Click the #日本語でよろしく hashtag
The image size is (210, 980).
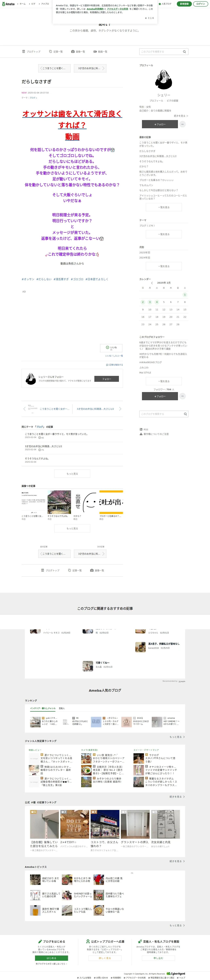[97, 279]
